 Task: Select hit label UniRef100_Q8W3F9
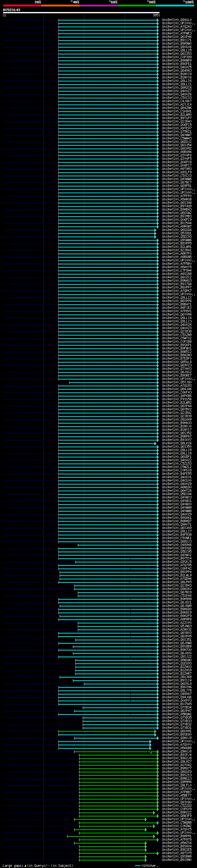(x=176, y=815)
